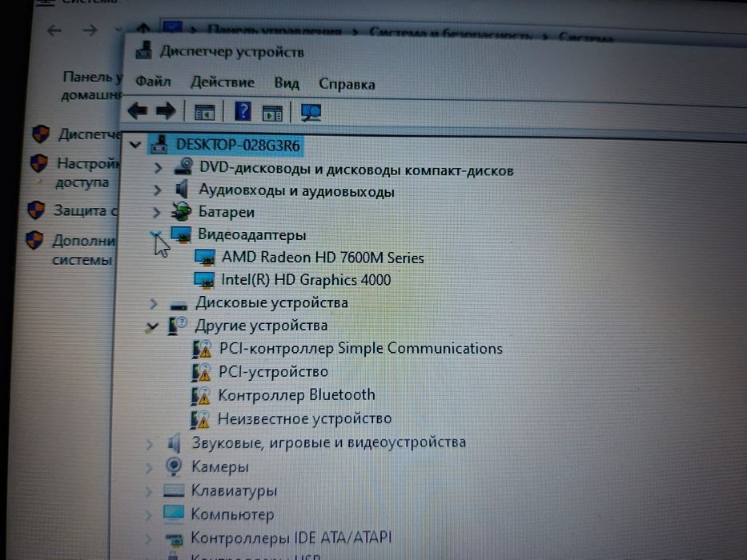Screen dimensions: 747x560
Task: Expand the Клавиатуры category
Action: (x=149, y=491)
